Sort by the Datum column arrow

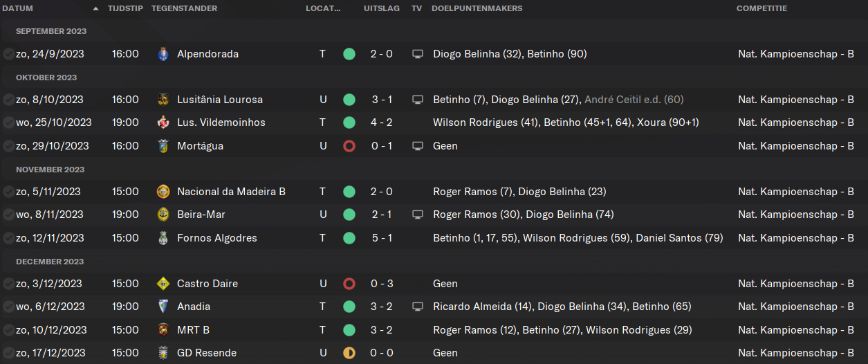(x=95, y=9)
